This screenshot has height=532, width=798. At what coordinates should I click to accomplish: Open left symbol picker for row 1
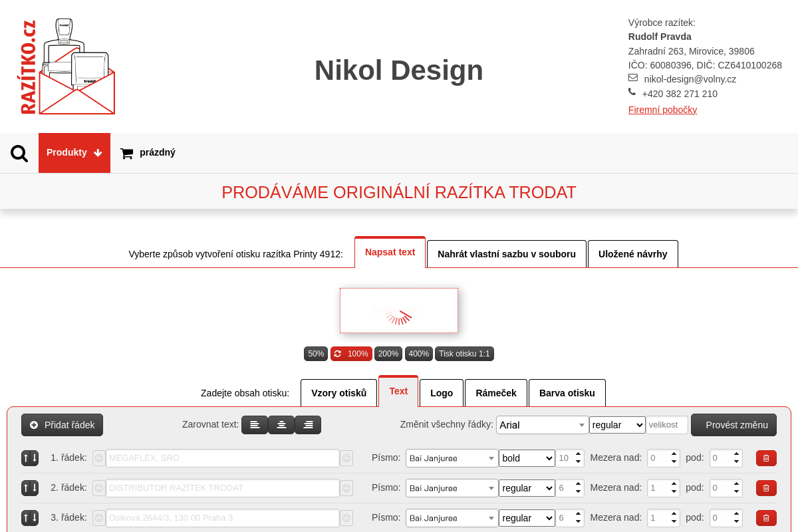[99, 458]
